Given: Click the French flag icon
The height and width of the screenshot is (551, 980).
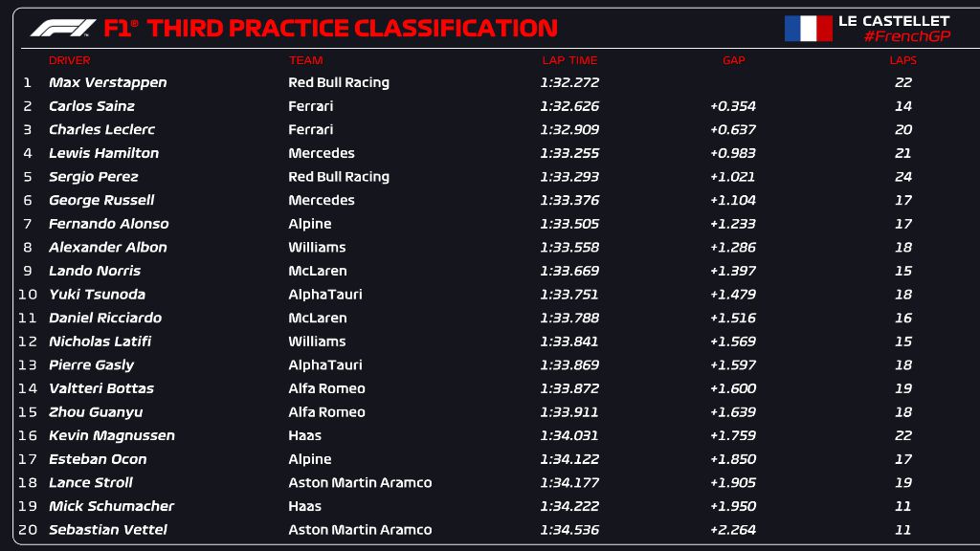Looking at the screenshot, I should (808, 28).
